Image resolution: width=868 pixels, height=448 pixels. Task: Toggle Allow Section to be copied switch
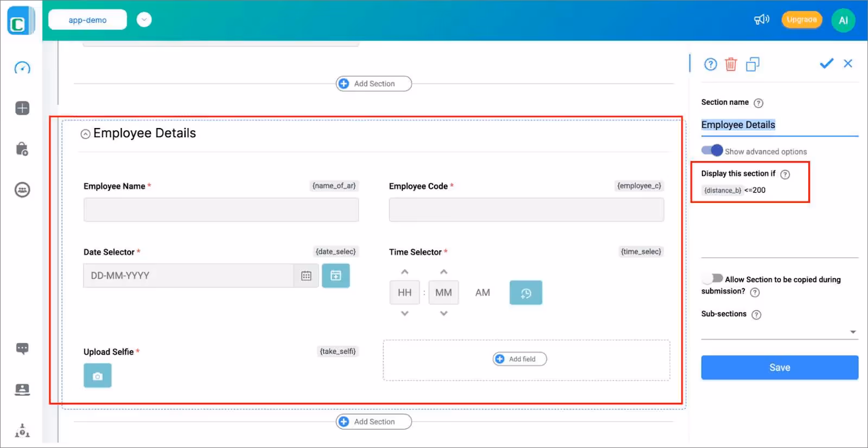point(712,278)
